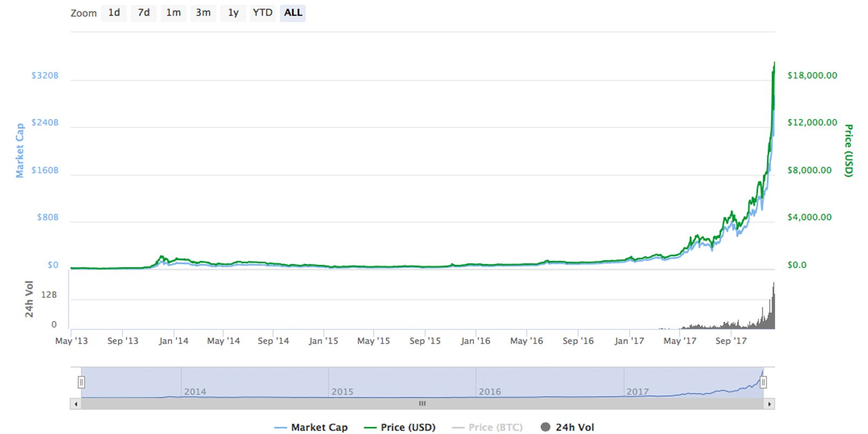Click the $12,000.00 price axis label

tap(812, 123)
